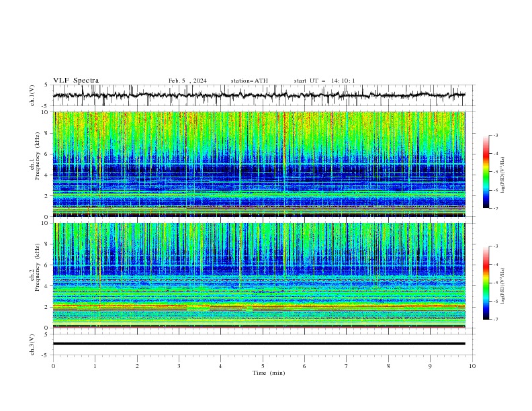Click the "10" kHz tick on ch.1 axis
The image size is (532, 411).
[x=46, y=112]
